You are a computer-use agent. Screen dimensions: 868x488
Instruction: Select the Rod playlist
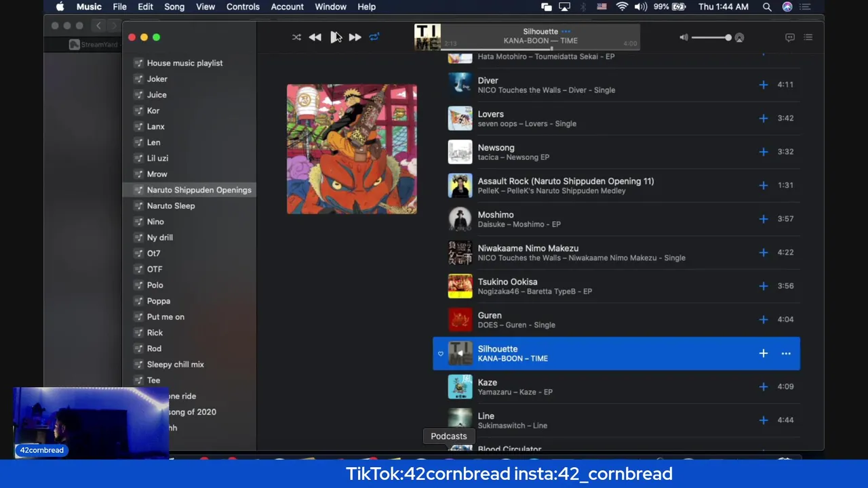pos(190,348)
